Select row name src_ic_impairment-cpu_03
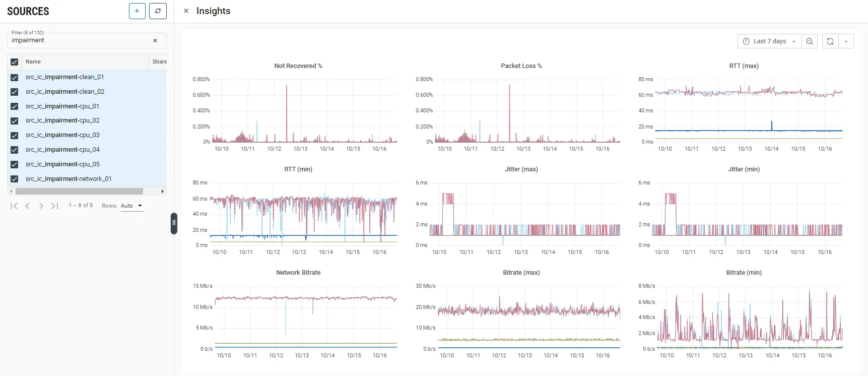The height and width of the screenshot is (376, 868). (x=62, y=135)
